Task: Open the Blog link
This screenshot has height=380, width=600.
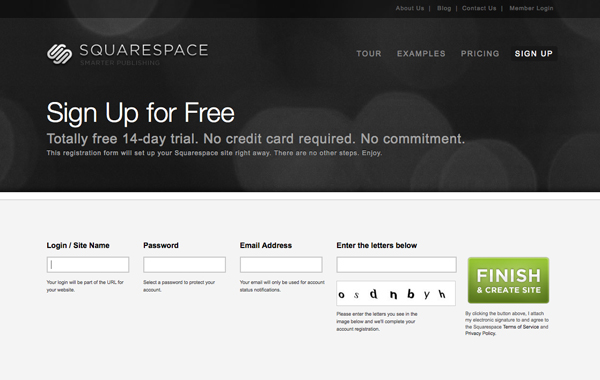Action: (444, 8)
